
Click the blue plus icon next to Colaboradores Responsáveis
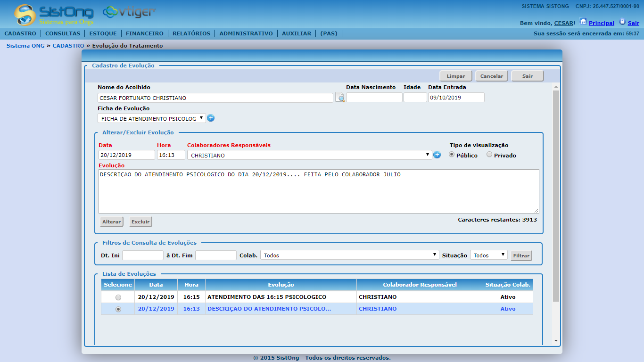(x=437, y=155)
